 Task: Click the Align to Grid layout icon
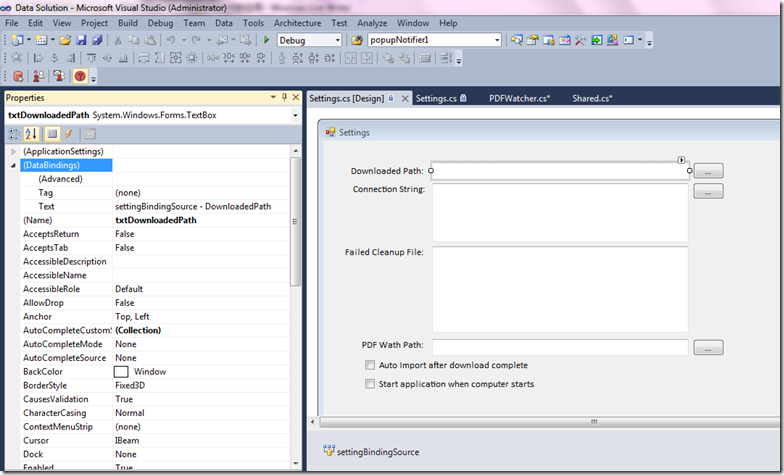[x=17, y=58]
